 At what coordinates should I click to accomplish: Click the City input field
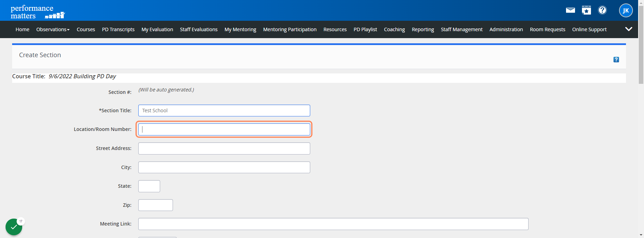[x=224, y=167]
